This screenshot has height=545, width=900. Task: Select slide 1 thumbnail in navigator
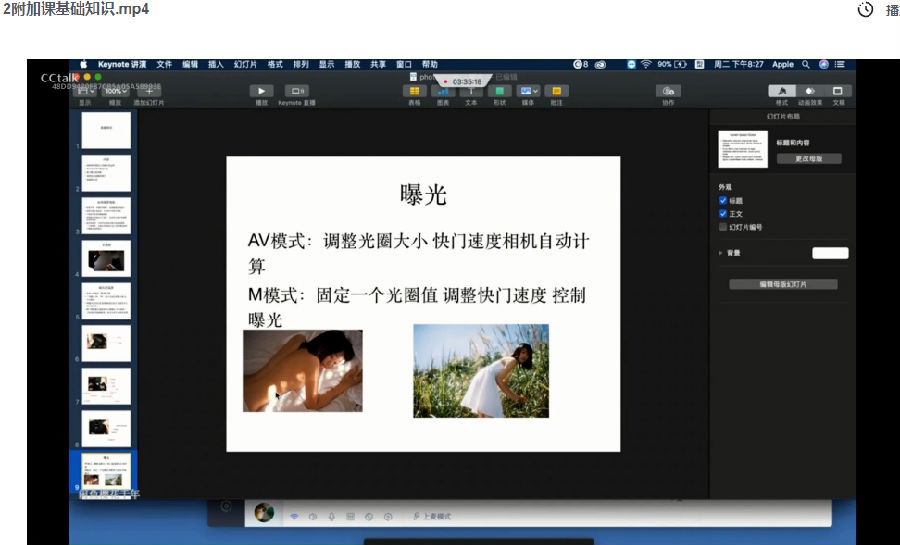click(106, 130)
